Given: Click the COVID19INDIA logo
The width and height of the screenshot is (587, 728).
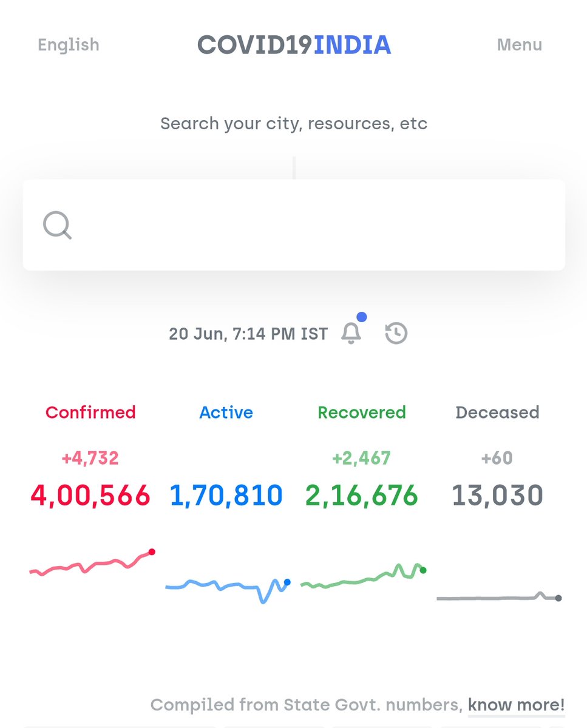Looking at the screenshot, I should (294, 44).
